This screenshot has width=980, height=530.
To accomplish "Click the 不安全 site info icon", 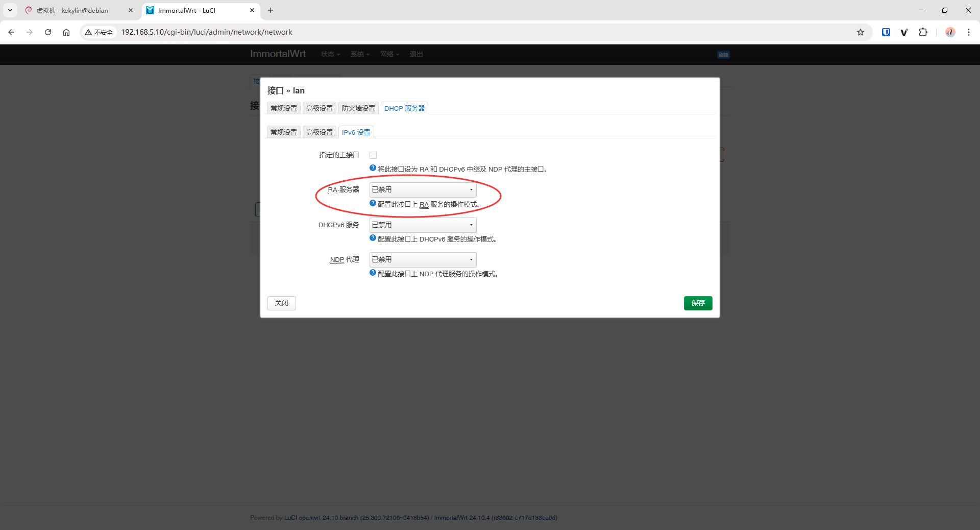I will [99, 32].
